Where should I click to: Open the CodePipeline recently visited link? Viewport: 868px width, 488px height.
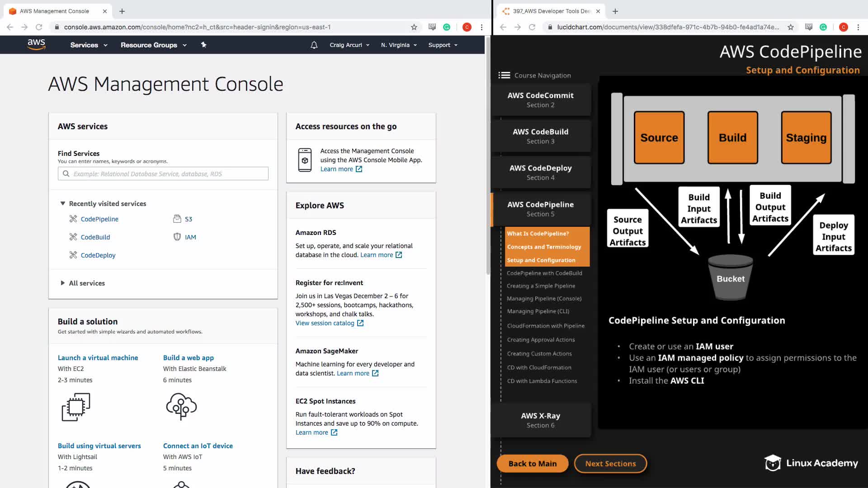(99, 219)
